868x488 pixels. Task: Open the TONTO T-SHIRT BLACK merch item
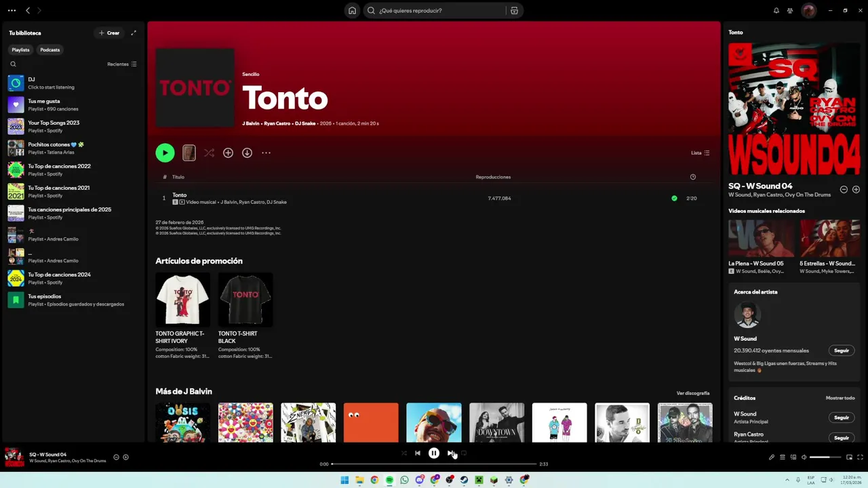pyautogui.click(x=245, y=316)
